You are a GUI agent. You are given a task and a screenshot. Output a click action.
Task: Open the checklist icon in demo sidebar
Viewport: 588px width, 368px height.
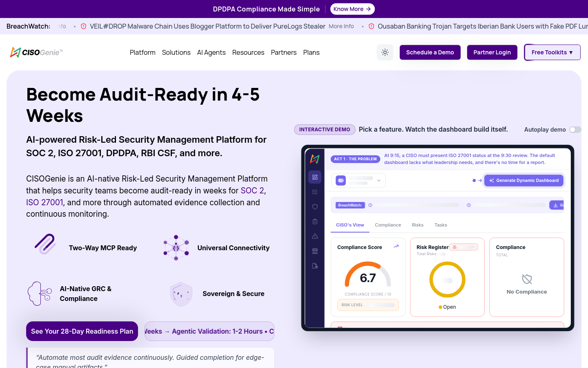tap(315, 192)
